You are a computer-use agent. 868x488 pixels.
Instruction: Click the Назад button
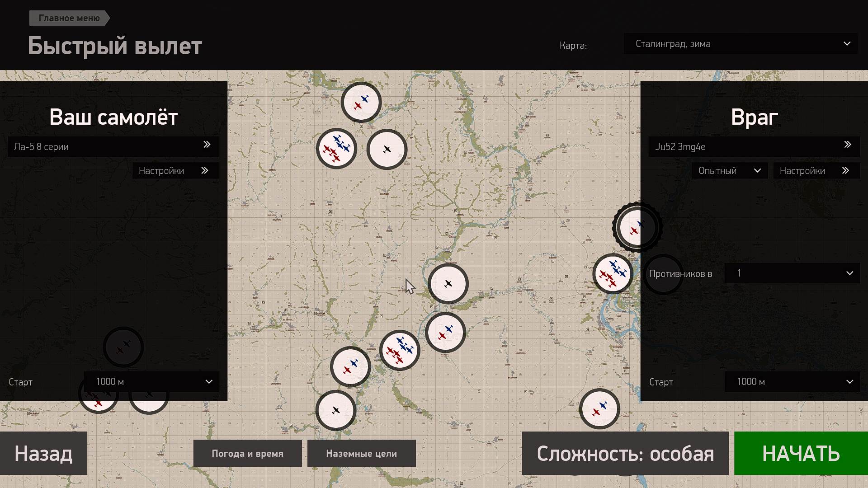[43, 453]
